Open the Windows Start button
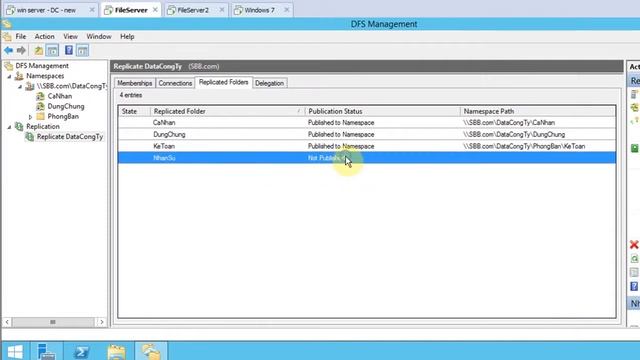 pyautogui.click(x=15, y=351)
